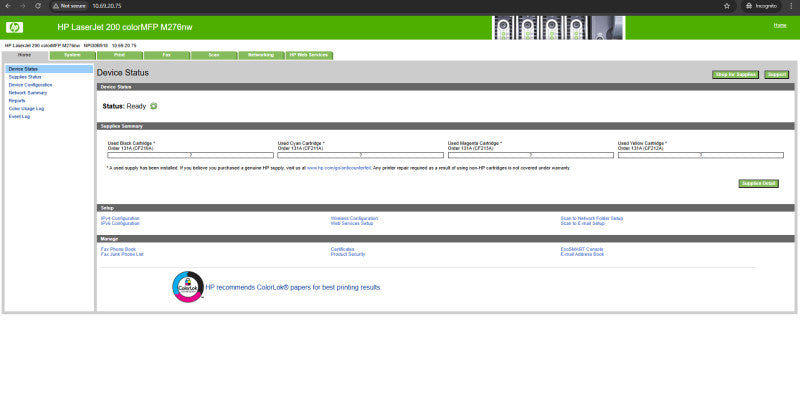Screen dimensions: 800x409
Task: Go forward using the browser forward arrow
Action: point(22,6)
